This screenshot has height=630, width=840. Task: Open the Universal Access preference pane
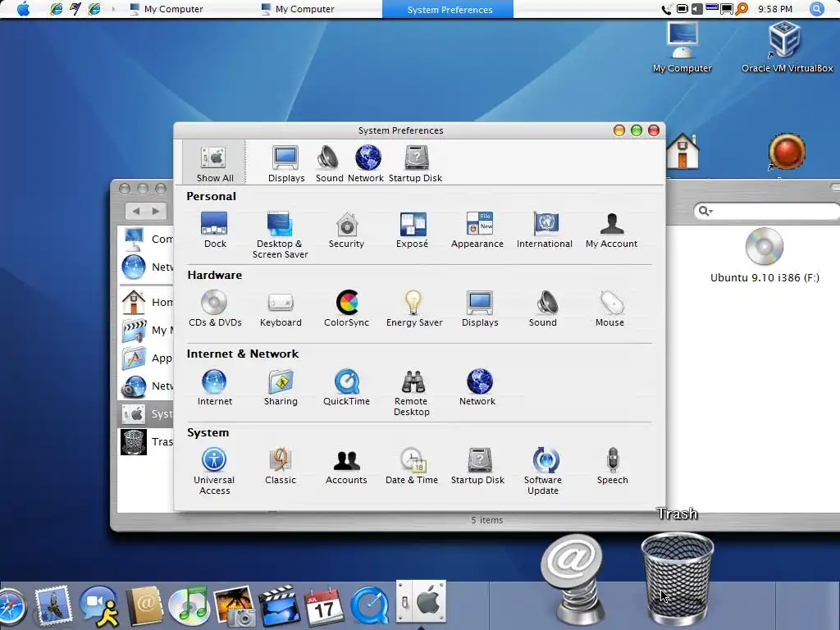tap(214, 472)
